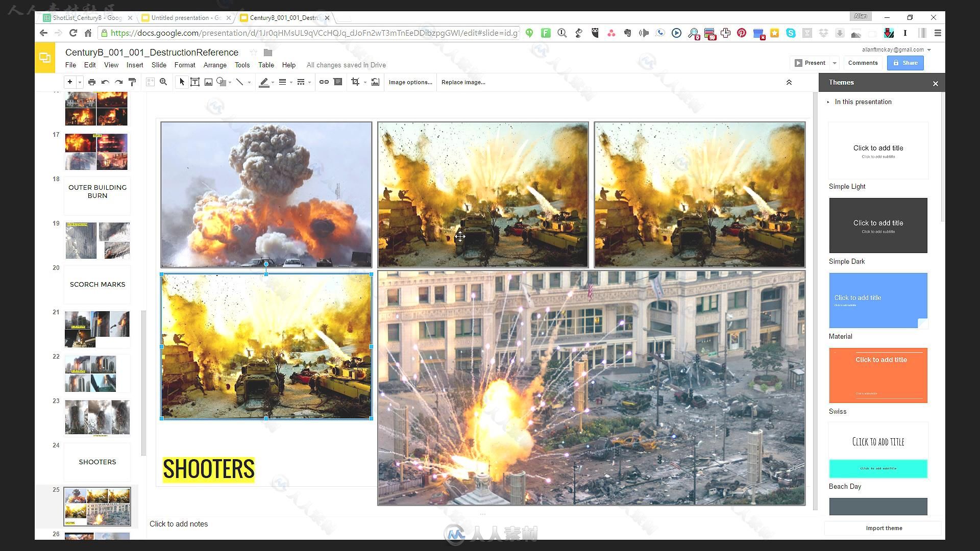Select slide 20 SCORCH MARKS thumbnail

97,285
